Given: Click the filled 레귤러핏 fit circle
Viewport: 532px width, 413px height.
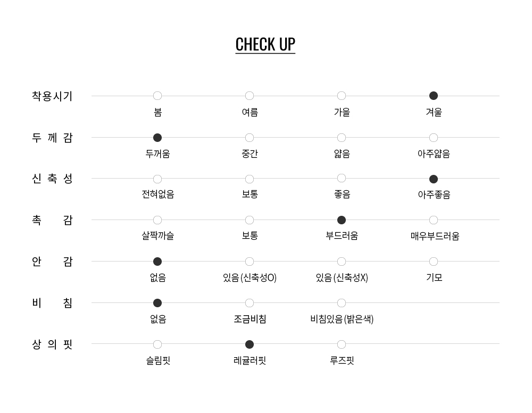Looking at the screenshot, I should tap(250, 344).
